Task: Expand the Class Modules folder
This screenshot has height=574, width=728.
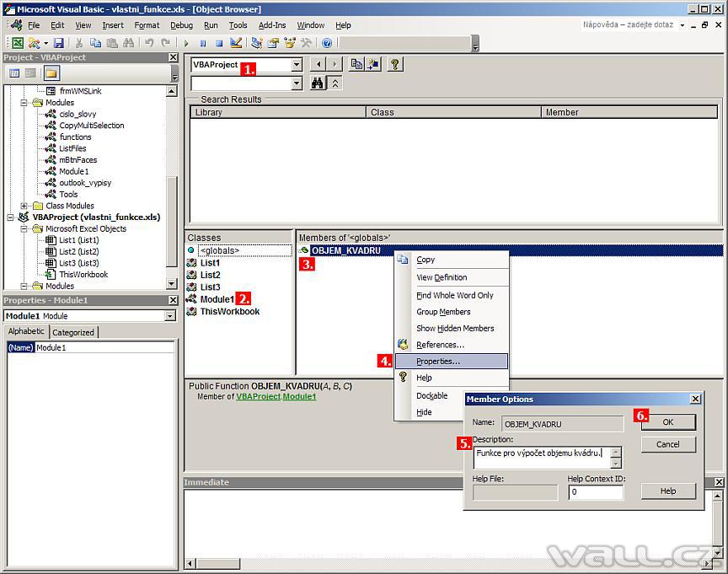Action: 24,206
